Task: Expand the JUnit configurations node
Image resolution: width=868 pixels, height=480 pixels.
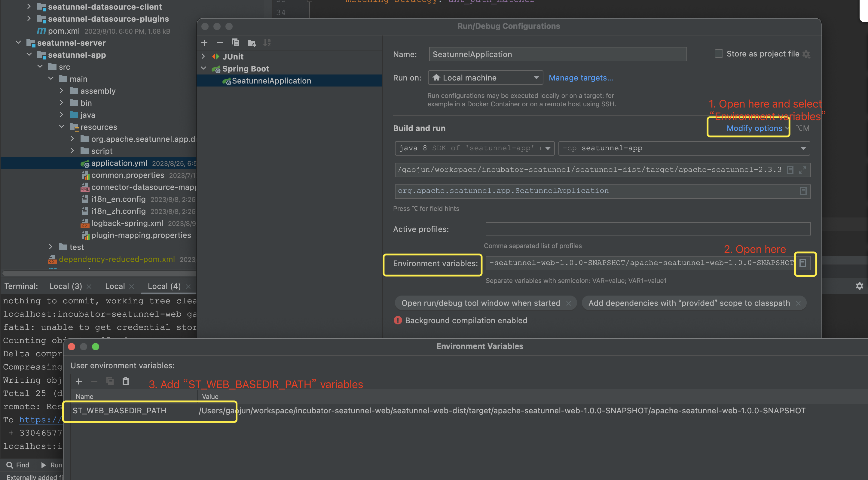Action: [x=203, y=56]
